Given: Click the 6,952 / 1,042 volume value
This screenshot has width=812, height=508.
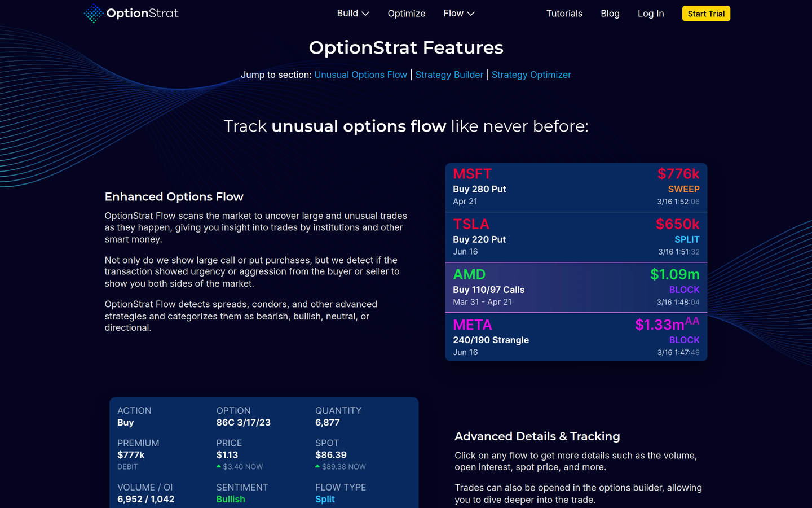Looking at the screenshot, I should 146,499.
